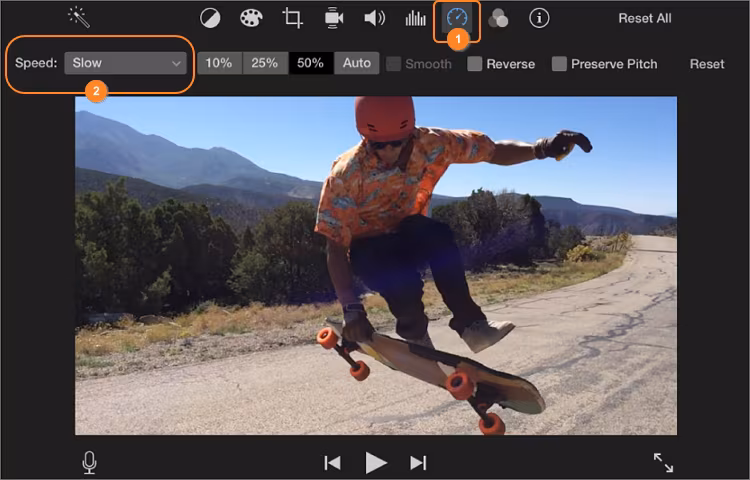Screen dimensions: 750x480
Task: Click the voiceover microphone icon
Action: pyautogui.click(x=89, y=462)
